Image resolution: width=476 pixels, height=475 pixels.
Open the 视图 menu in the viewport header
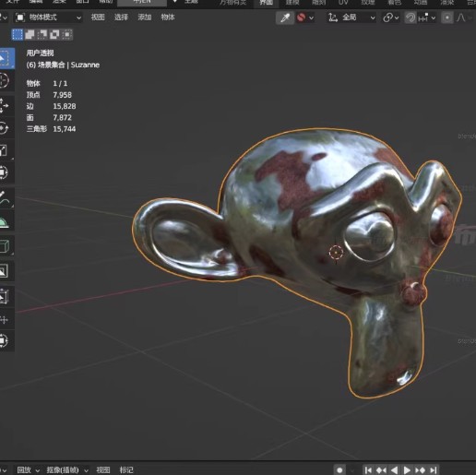98,18
